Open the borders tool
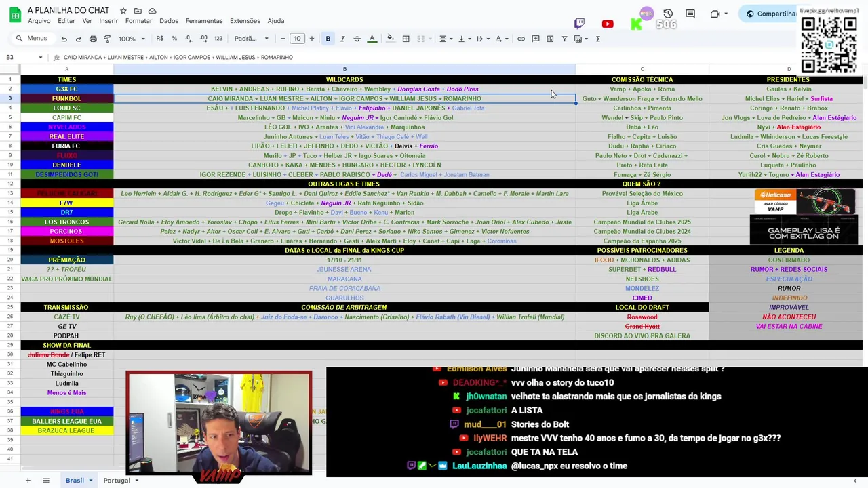 [406, 39]
